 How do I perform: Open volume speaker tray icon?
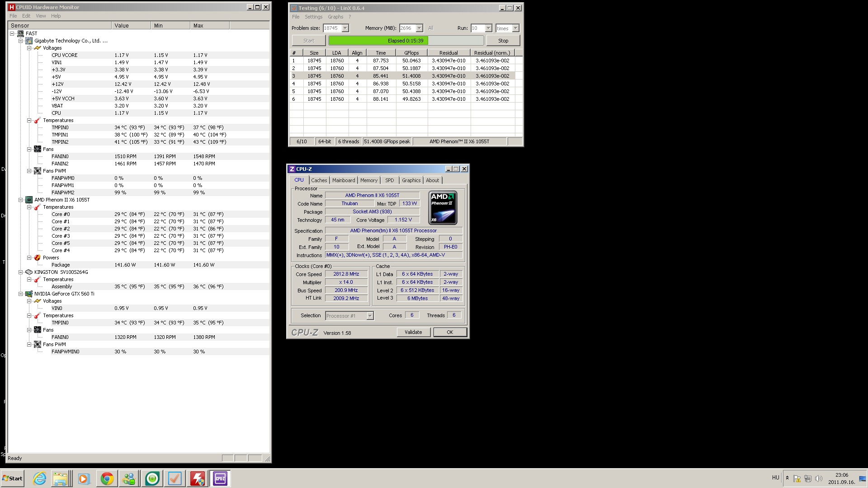pos(818,479)
